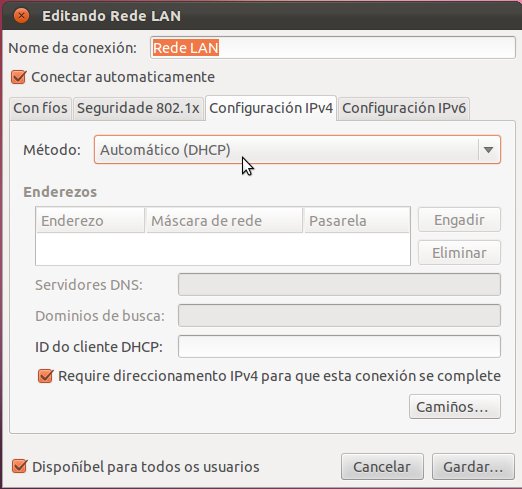The width and height of the screenshot is (522, 489).
Task: Toggle Require direccionamento IPv4 checkbox
Action: coord(45,376)
